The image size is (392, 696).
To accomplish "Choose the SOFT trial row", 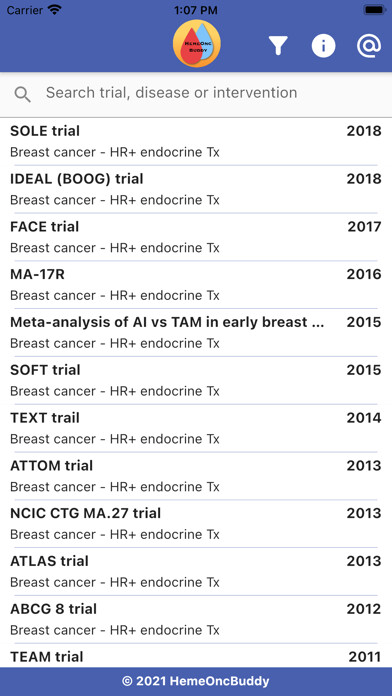I will pyautogui.click(x=196, y=380).
